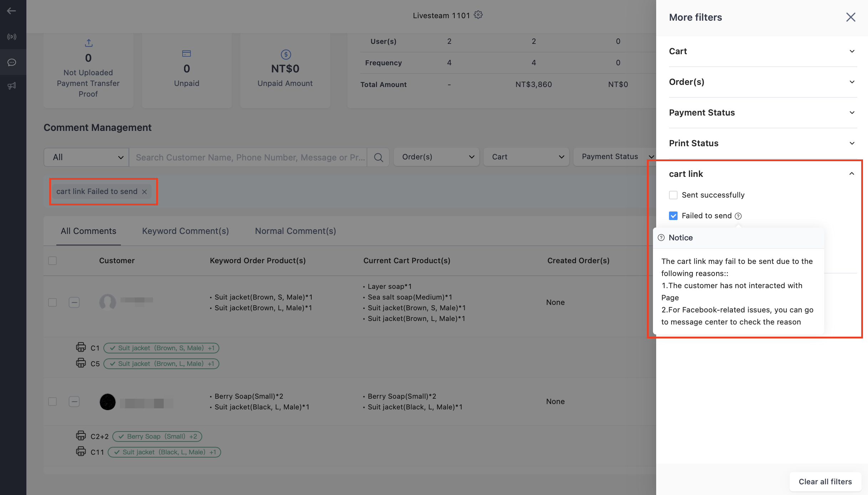Click the Created Order(s) column header
The height and width of the screenshot is (495, 868).
(578, 261)
